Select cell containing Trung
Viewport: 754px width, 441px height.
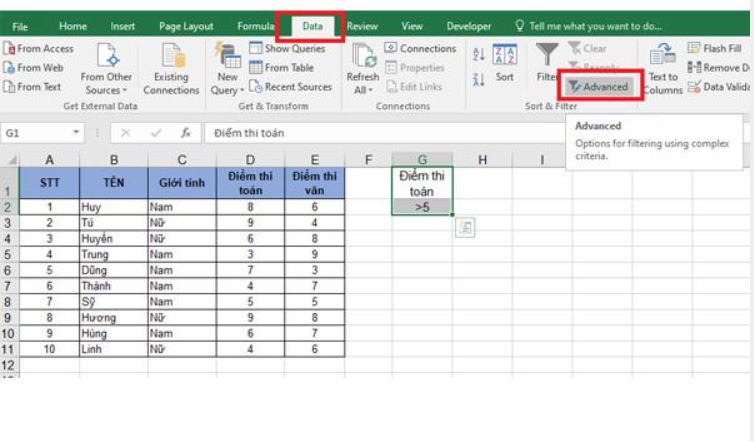113,254
